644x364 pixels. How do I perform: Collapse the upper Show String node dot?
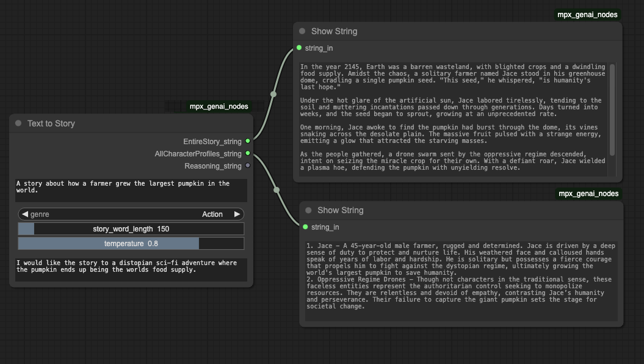[302, 31]
